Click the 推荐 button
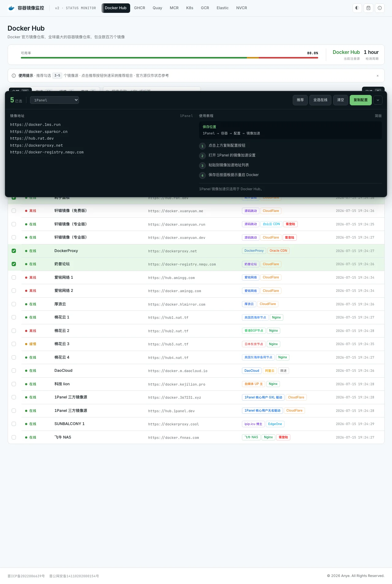 (x=300, y=100)
